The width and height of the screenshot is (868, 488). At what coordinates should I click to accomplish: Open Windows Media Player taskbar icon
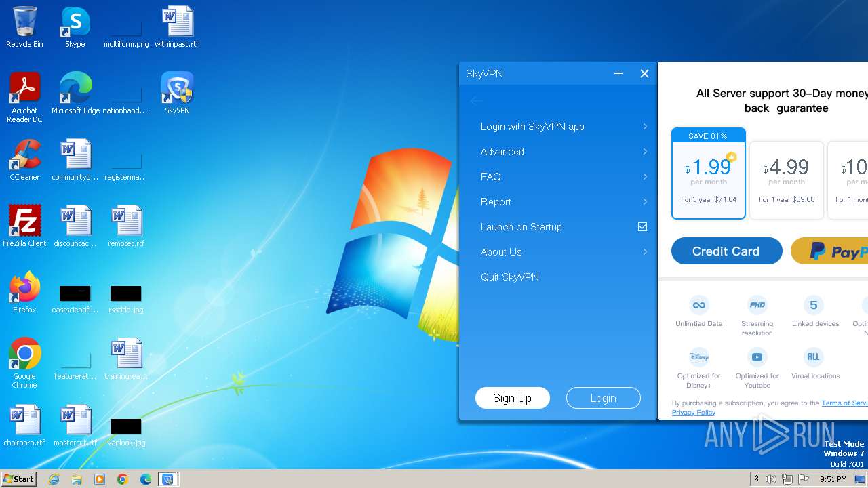pos(100,479)
